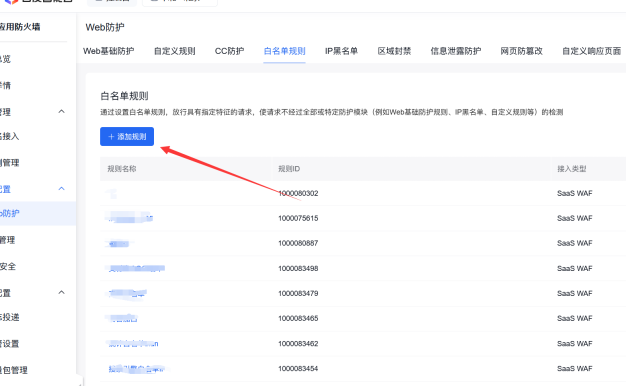Click the 接入类型 column header

coord(572,169)
